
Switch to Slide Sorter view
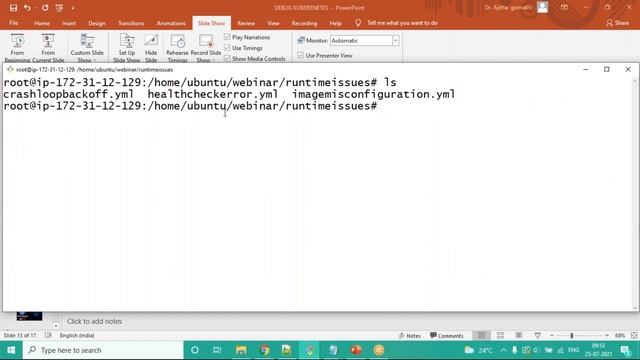[x=500, y=336]
